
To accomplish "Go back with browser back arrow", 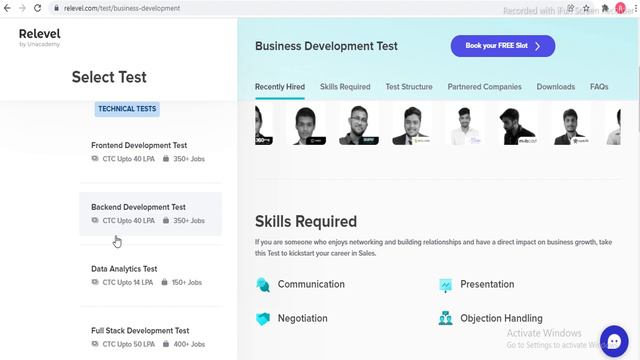I will [x=7, y=8].
